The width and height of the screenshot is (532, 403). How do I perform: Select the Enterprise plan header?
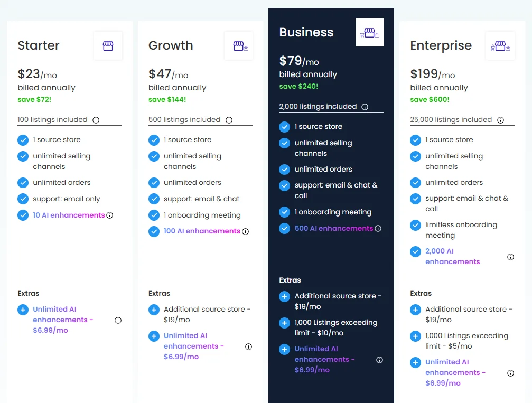tap(441, 46)
